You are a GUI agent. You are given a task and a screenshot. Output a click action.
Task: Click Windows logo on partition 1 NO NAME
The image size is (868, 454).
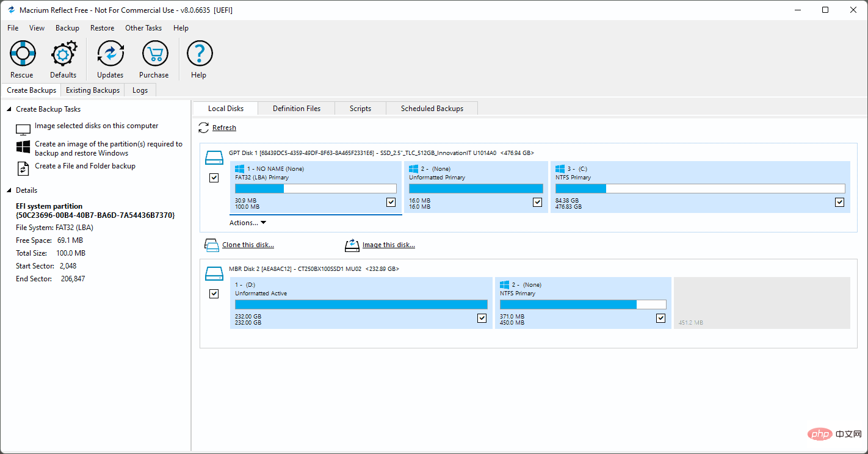[x=240, y=169]
